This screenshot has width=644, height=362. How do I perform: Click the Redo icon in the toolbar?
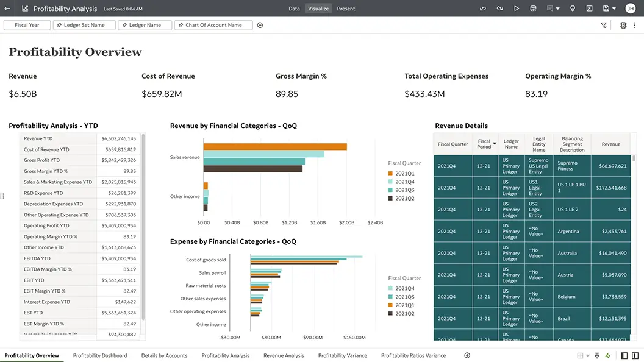click(x=499, y=9)
